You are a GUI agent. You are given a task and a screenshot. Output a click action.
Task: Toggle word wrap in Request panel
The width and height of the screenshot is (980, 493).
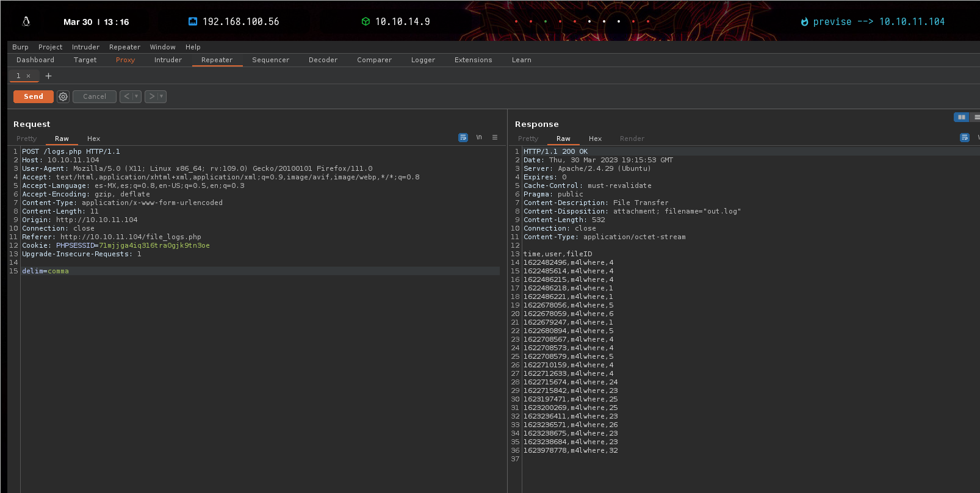463,138
